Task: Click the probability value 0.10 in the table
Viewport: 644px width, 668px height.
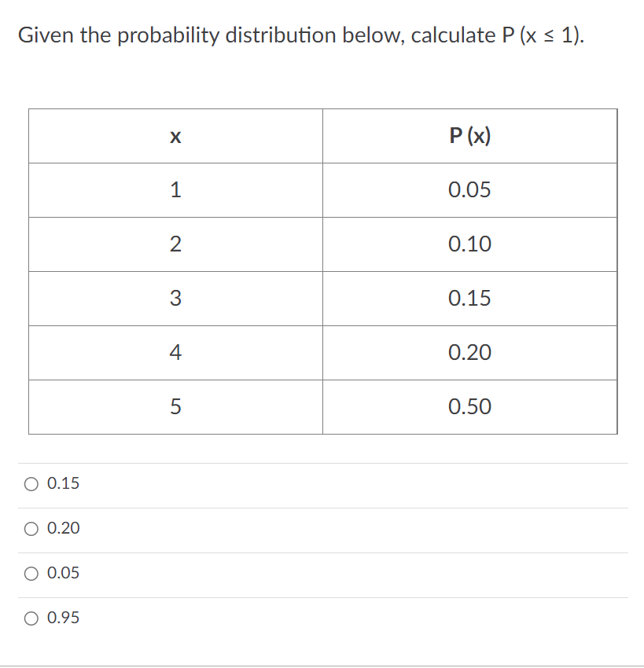Action: (x=470, y=244)
